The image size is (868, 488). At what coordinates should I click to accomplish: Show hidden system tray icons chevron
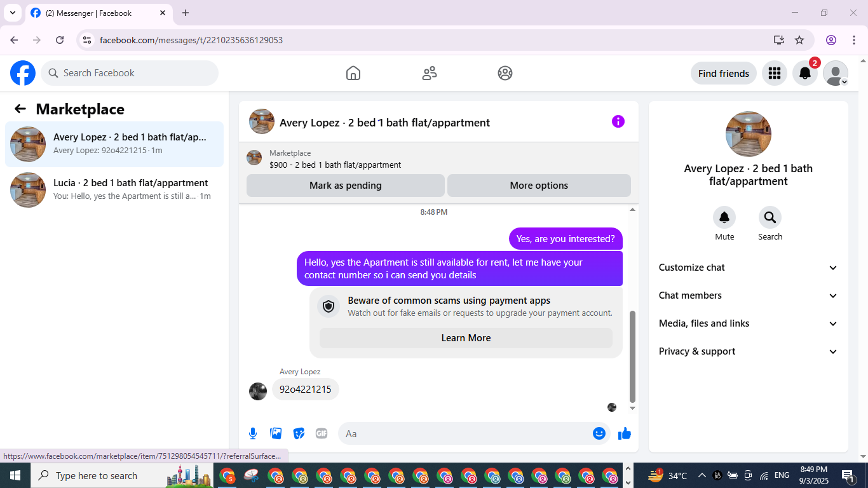click(x=702, y=475)
